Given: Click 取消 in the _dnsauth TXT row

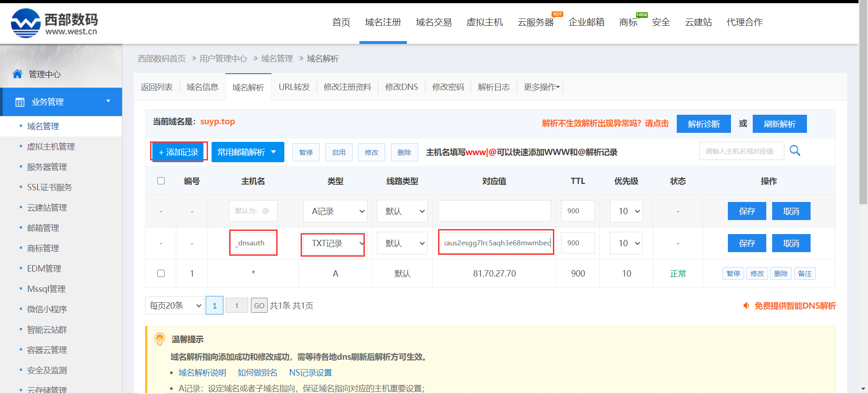Looking at the screenshot, I should [791, 243].
